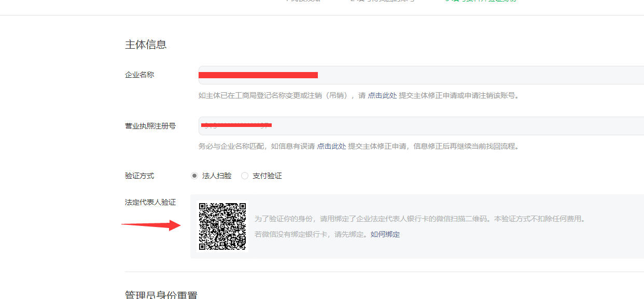Click the 主体信息 section heading
Screen dimensions: 644x299
(146, 45)
